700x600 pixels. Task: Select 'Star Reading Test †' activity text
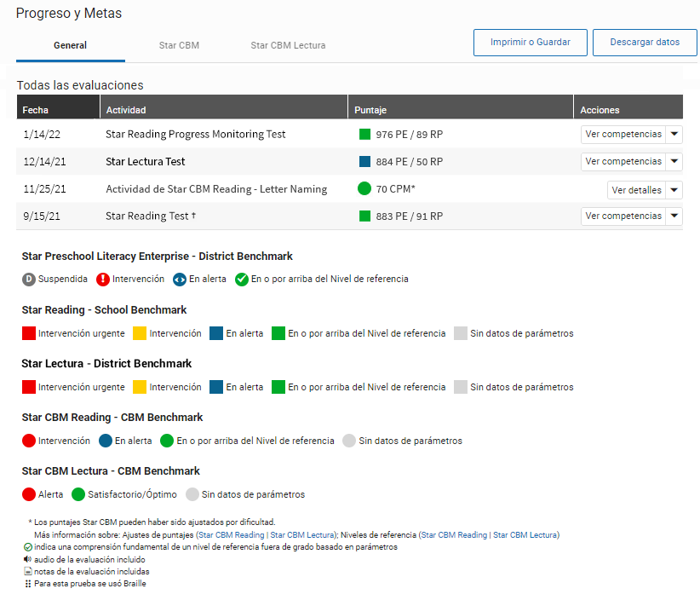[x=151, y=216]
